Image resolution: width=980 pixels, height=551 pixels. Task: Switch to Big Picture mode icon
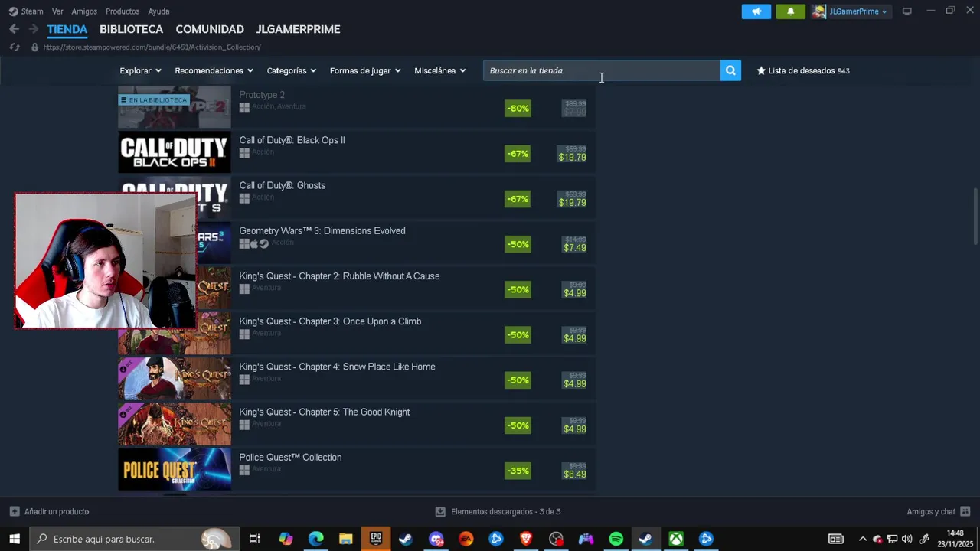[907, 11]
